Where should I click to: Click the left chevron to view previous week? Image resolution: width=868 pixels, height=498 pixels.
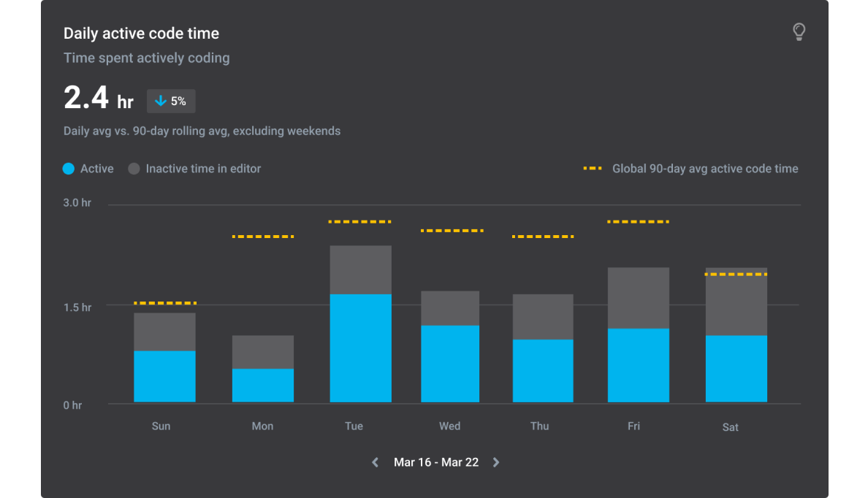pos(375,462)
